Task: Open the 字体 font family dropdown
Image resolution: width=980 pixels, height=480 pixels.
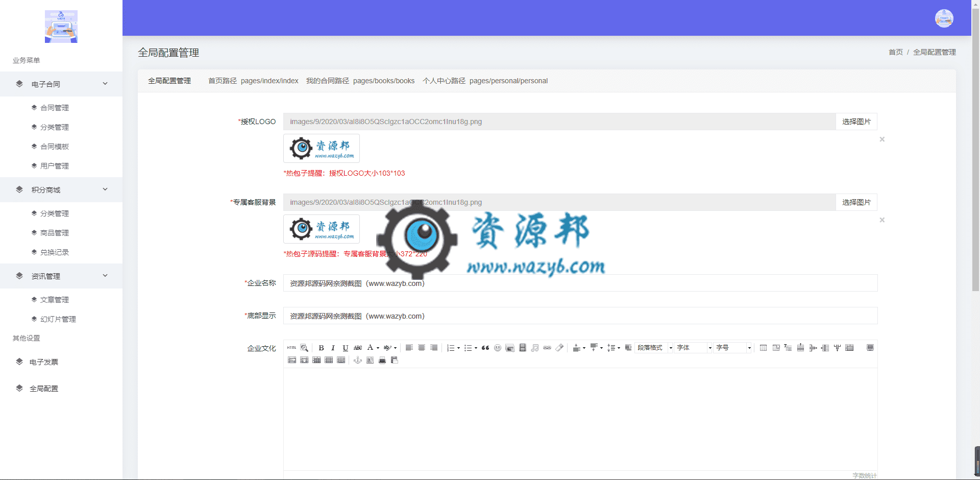Action: click(x=694, y=348)
